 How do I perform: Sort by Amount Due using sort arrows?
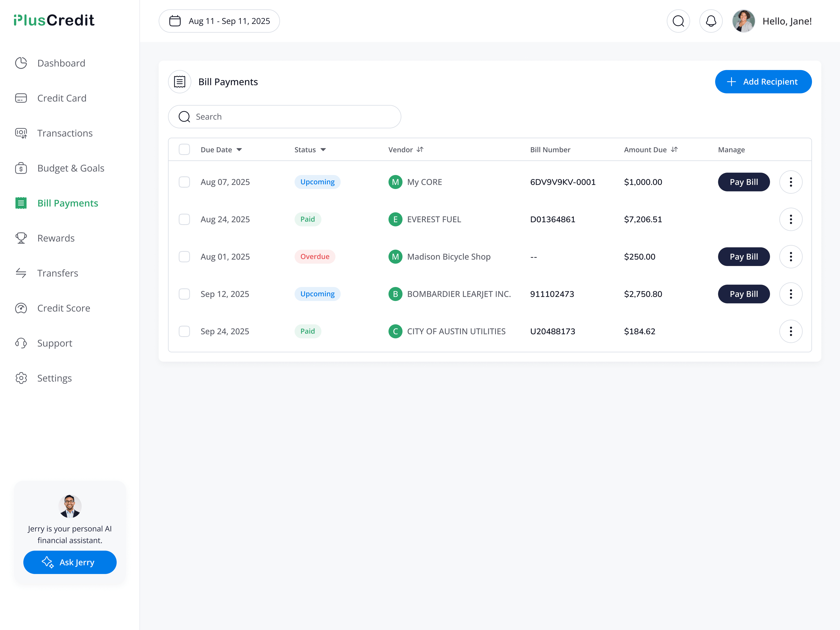674,150
